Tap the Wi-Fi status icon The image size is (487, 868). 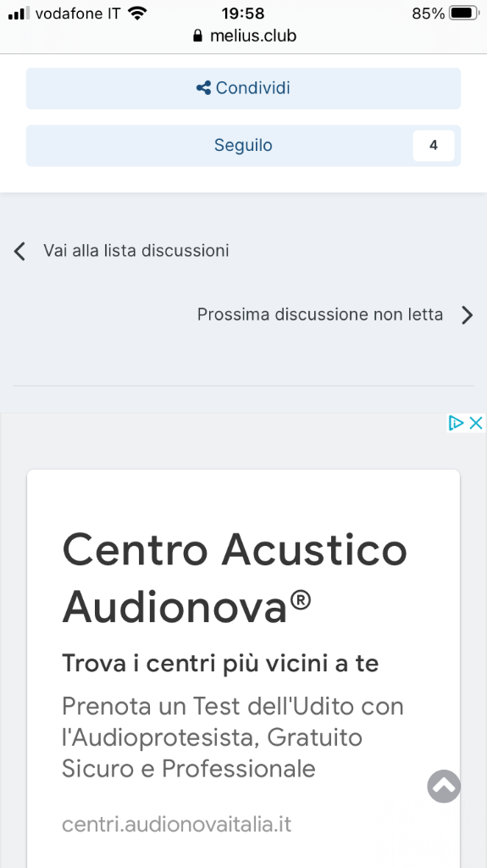pos(136,13)
